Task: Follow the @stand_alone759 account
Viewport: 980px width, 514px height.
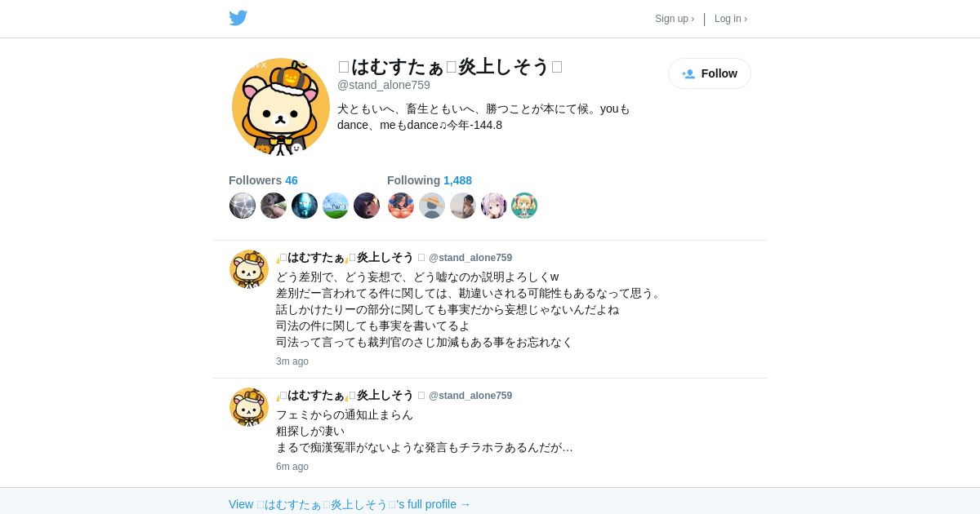Action: coord(710,73)
